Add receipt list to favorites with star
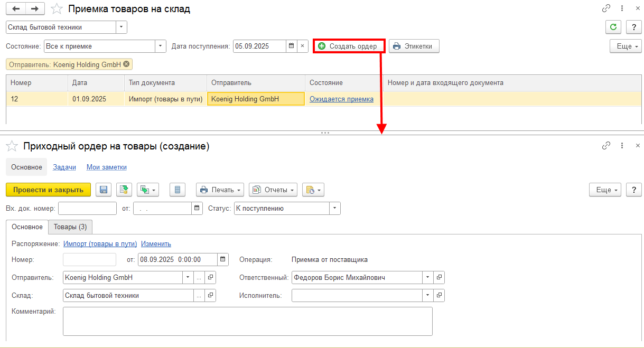 (x=57, y=9)
